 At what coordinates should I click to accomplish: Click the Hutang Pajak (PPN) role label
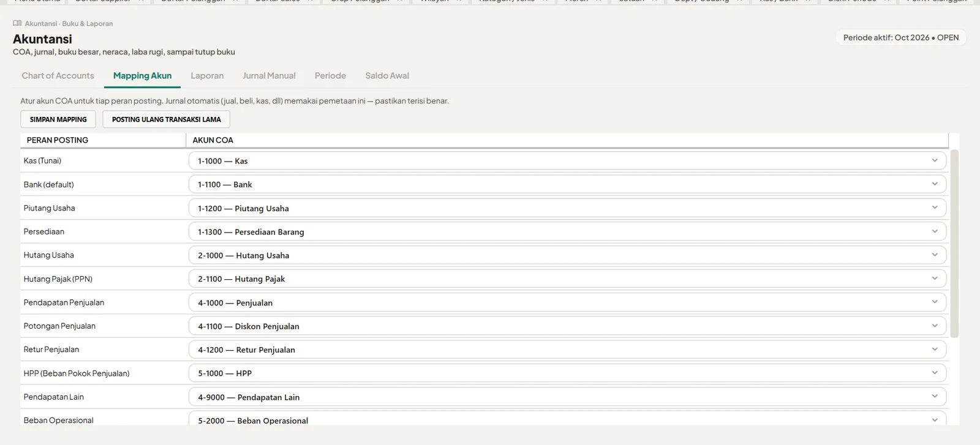pos(58,279)
